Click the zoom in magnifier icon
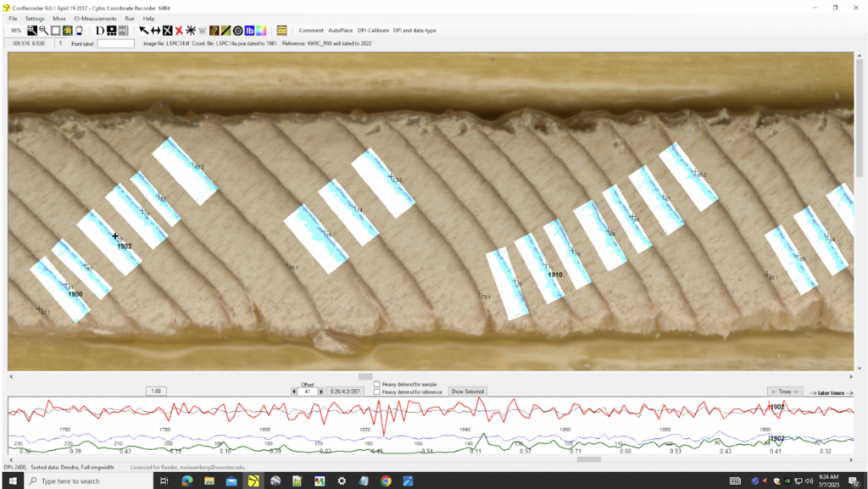 32,31
